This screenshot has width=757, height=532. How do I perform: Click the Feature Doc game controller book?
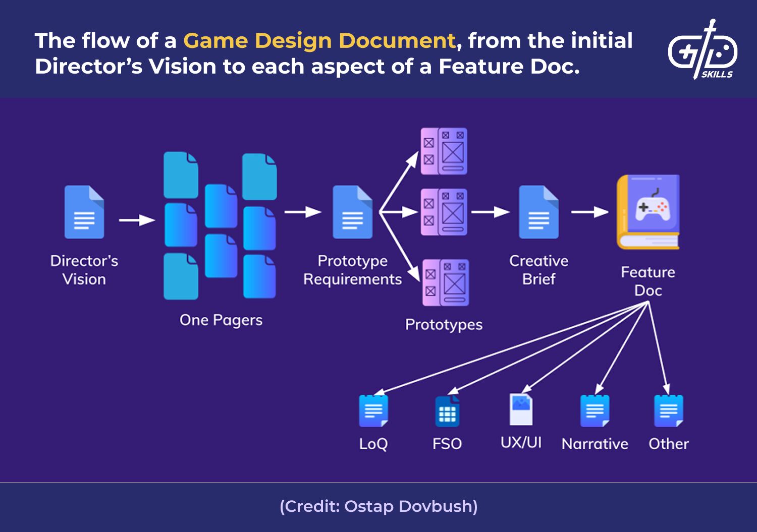648,212
